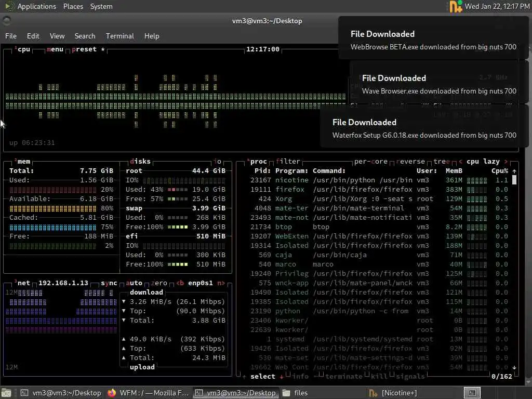Select next network interface arrow n
The width and height of the screenshot is (532, 399).
(x=221, y=283)
